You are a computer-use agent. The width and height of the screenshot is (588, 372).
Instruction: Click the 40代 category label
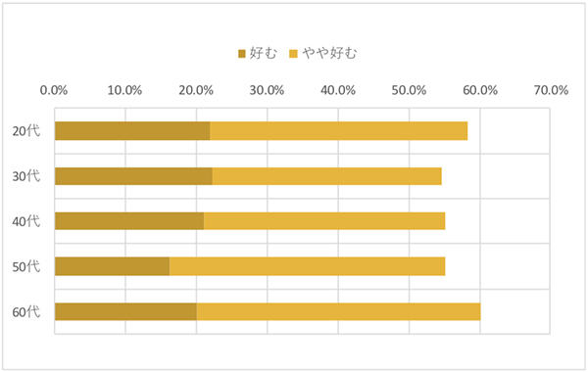click(25, 221)
